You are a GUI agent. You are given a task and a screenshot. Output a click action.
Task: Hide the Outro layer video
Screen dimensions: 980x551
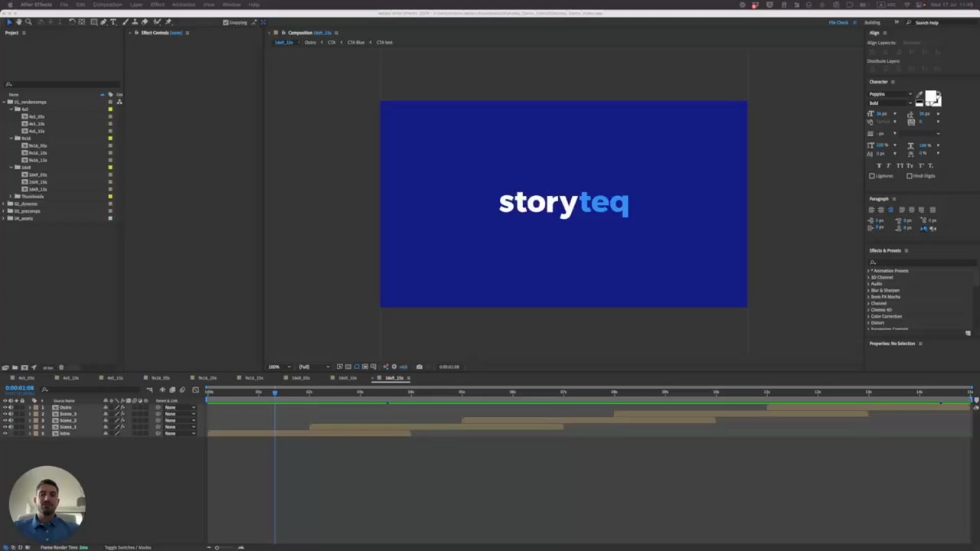(x=5, y=407)
